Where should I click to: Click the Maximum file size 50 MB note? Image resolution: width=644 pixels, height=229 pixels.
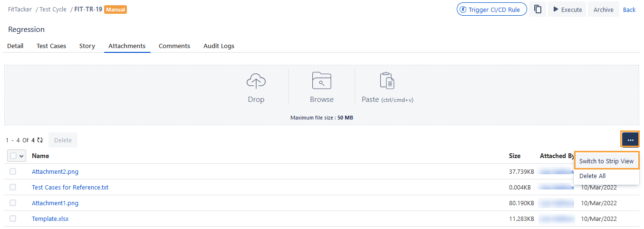[x=322, y=117]
